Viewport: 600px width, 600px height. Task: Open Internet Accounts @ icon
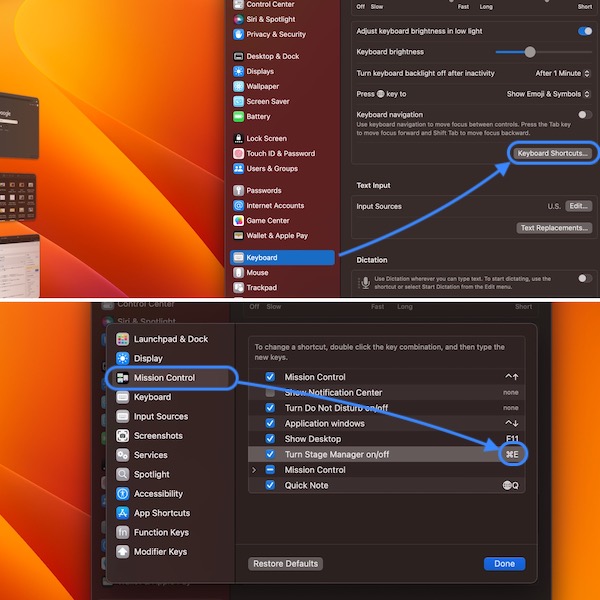click(238, 205)
